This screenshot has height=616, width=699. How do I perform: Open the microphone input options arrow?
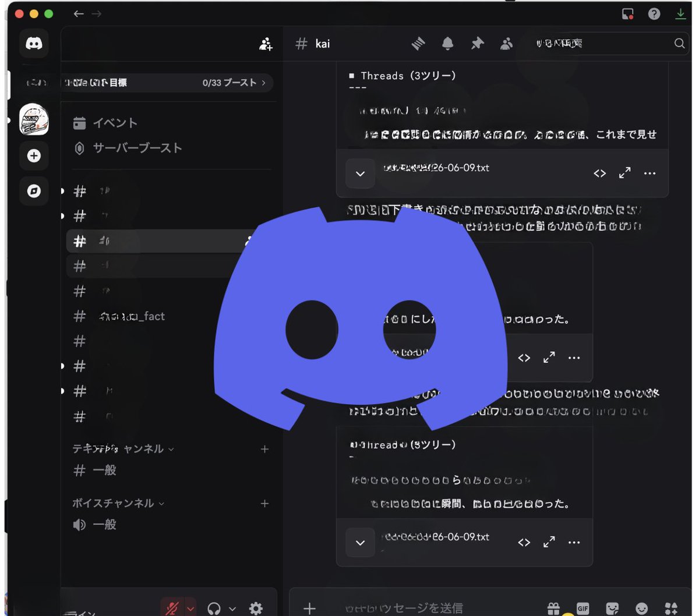point(190,608)
